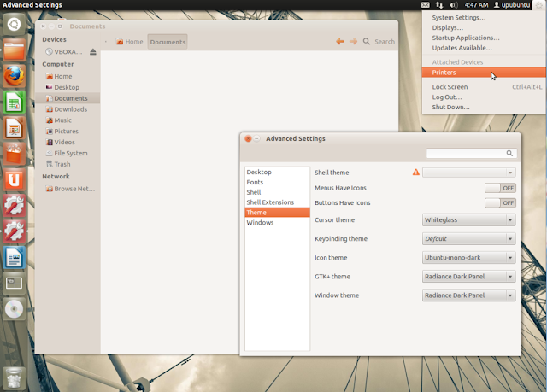Open Downloads in Documents sidebar
This screenshot has height=392, width=547.
click(x=68, y=109)
